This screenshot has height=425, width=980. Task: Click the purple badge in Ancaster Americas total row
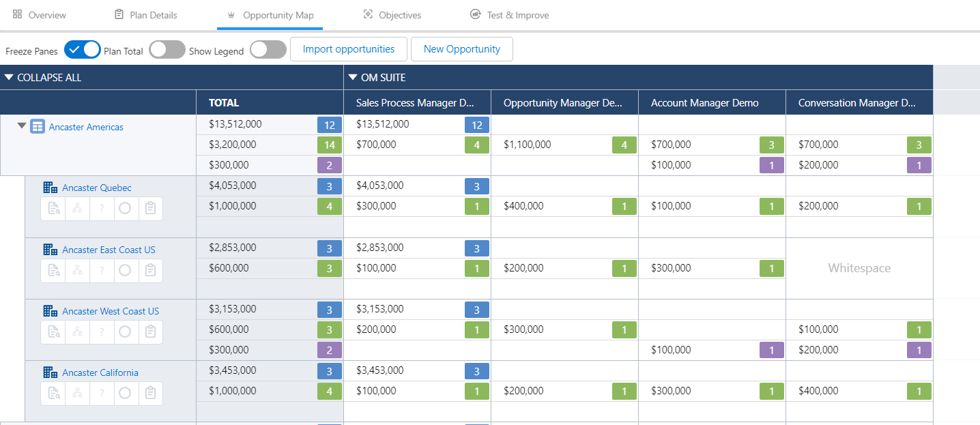(329, 165)
